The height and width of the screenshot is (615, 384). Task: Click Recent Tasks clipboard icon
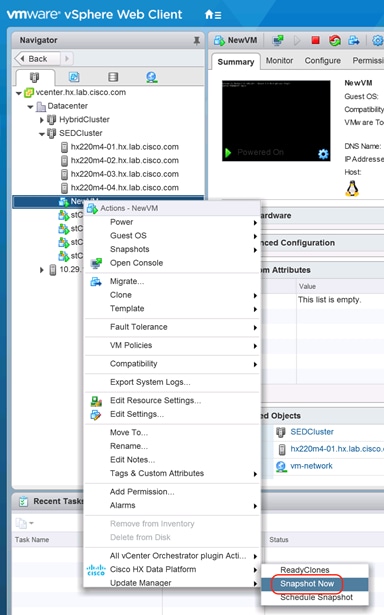pos(24,501)
